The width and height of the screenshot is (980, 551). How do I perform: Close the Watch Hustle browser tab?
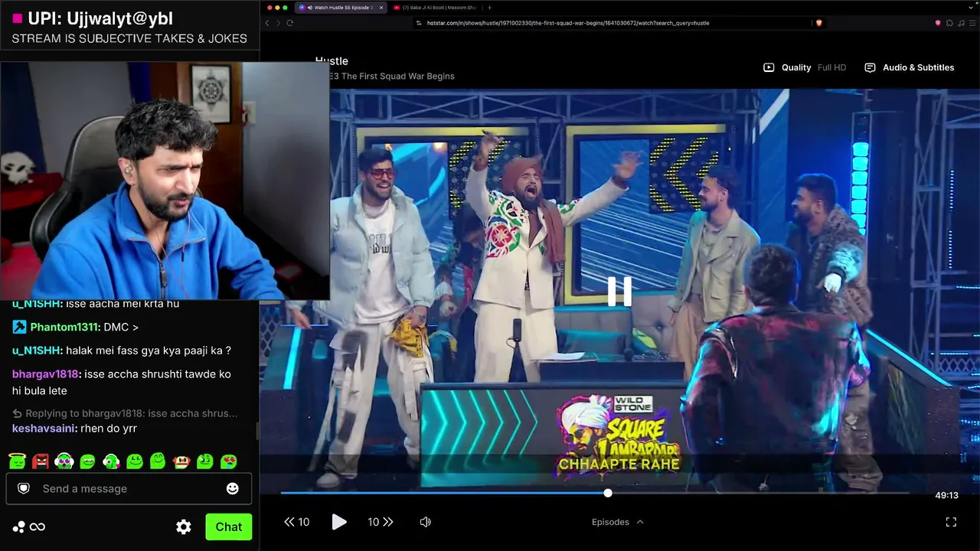381,8
